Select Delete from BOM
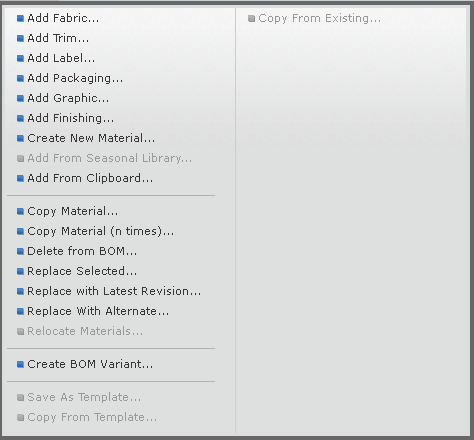Screen dimensions: 474x440 82,251
